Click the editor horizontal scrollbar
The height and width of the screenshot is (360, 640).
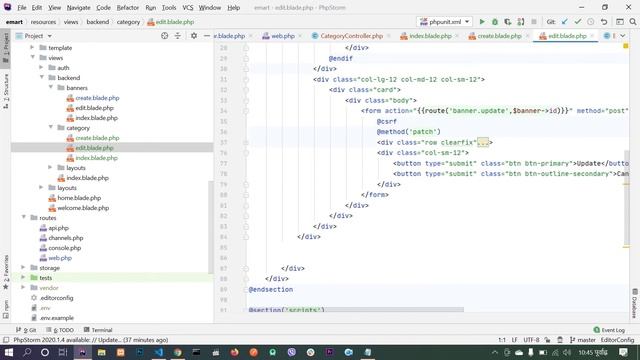pyautogui.click(x=355, y=309)
